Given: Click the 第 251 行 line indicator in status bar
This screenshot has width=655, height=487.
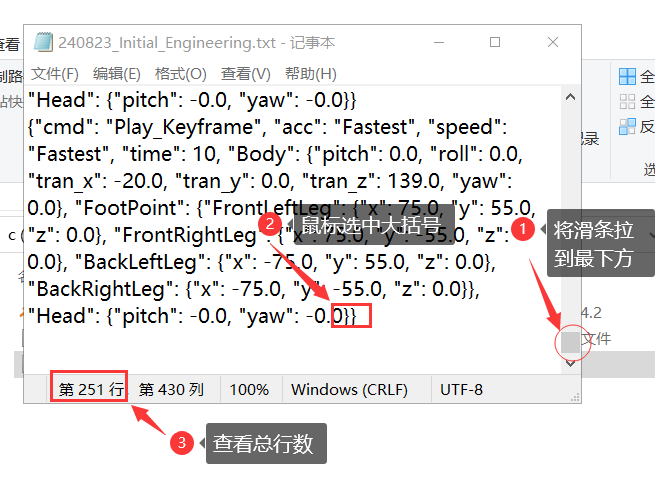Looking at the screenshot, I should [x=90, y=390].
